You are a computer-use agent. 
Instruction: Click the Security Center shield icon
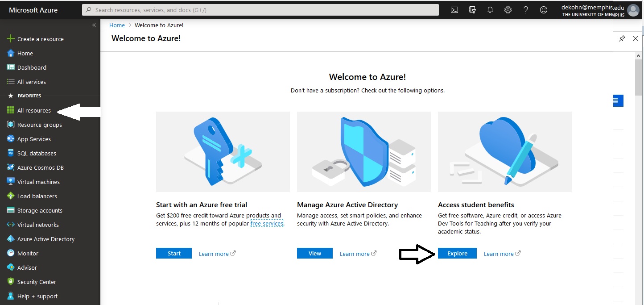pos(11,282)
